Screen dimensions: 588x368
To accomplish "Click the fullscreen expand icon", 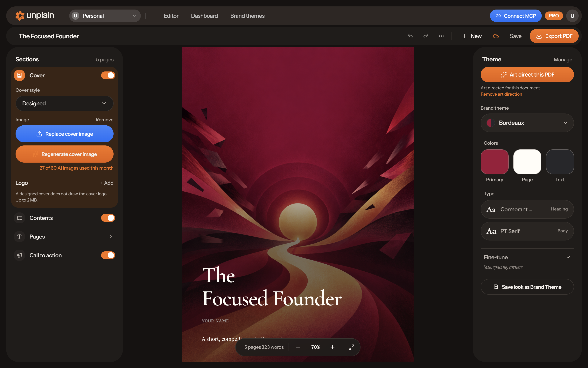I will 351,347.
